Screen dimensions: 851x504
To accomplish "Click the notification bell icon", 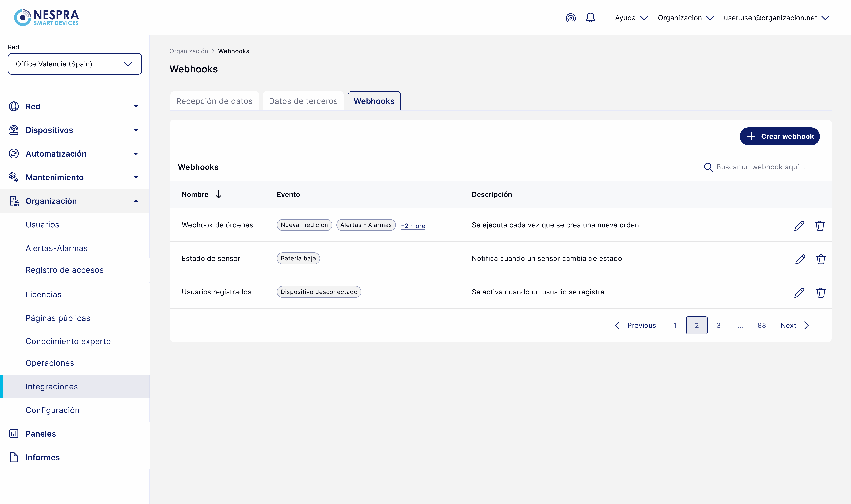I will (x=590, y=18).
